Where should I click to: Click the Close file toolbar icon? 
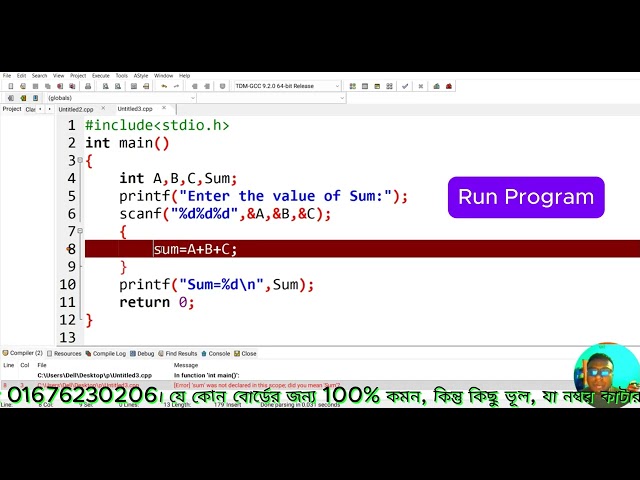[60, 86]
